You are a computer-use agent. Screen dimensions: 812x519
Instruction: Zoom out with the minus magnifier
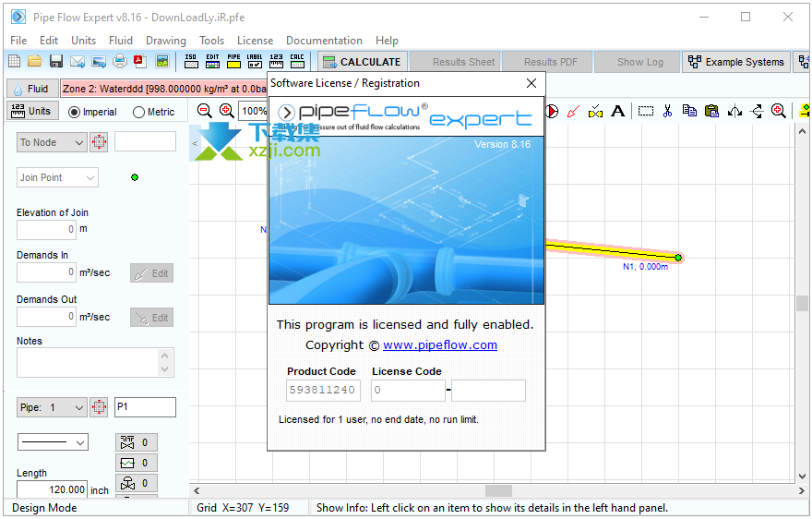[x=205, y=111]
